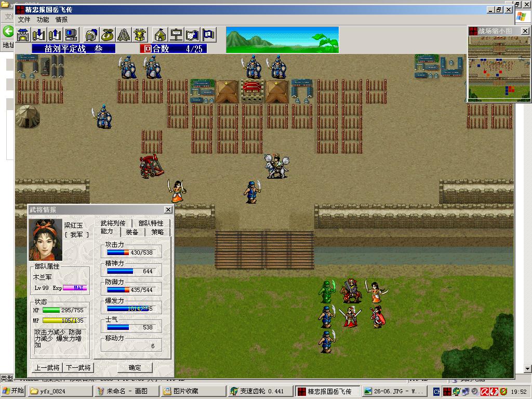Click the computer monitor toolbar icon

tap(71, 35)
